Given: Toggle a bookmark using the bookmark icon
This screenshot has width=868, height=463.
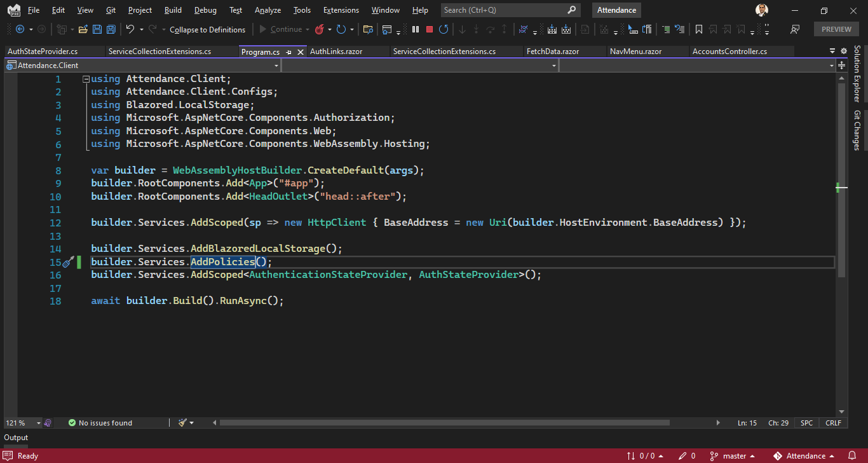Looking at the screenshot, I should [698, 29].
